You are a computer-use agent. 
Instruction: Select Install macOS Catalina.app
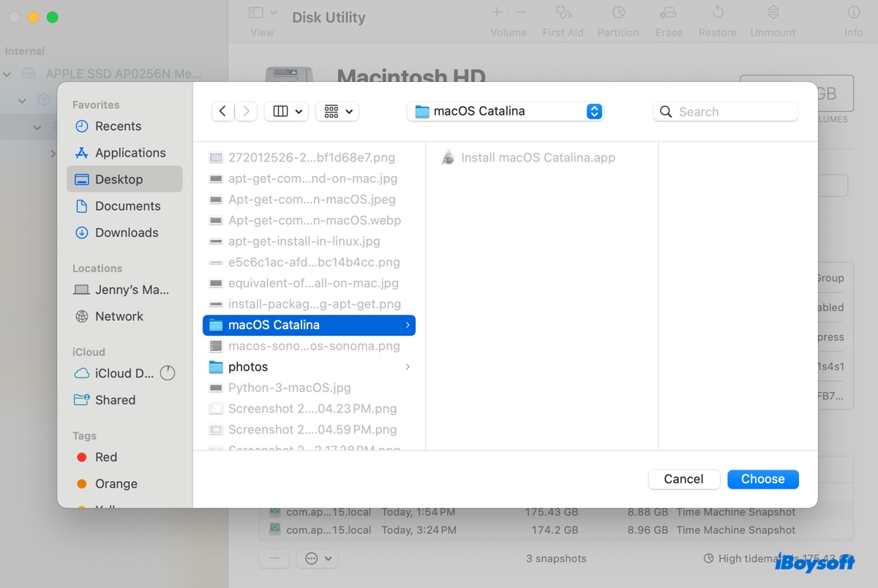(x=538, y=157)
